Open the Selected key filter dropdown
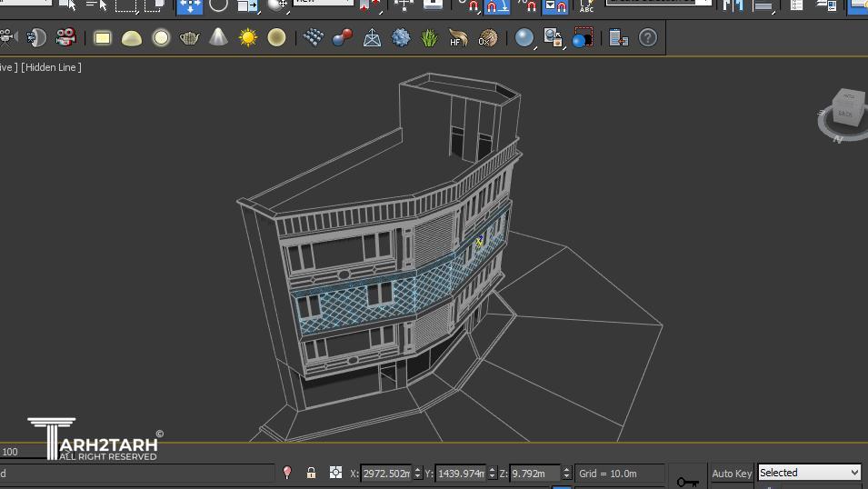The image size is (868, 489). point(809,473)
